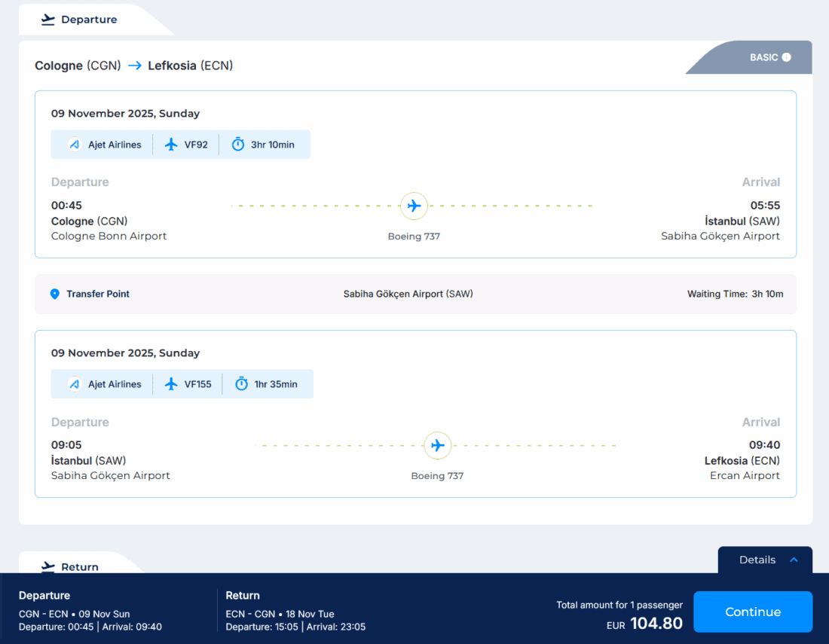Click the Transfer Point location pin icon
This screenshot has height=644, width=829.
(54, 294)
